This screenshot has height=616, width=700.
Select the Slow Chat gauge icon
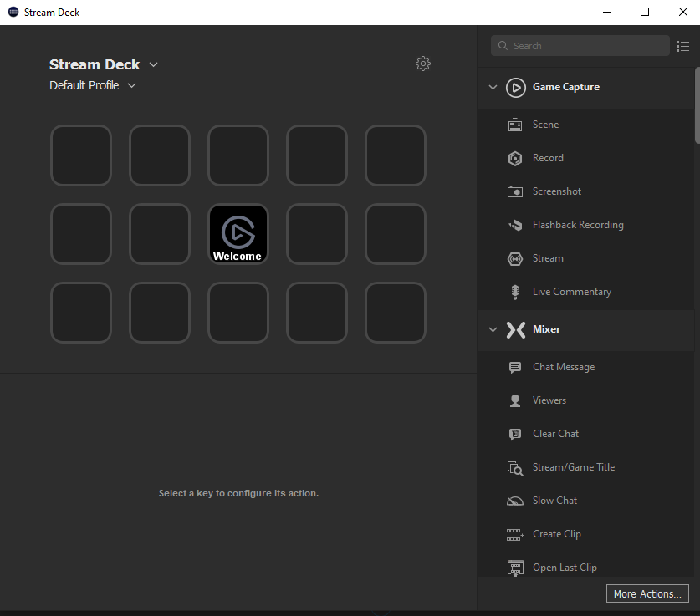coord(515,501)
